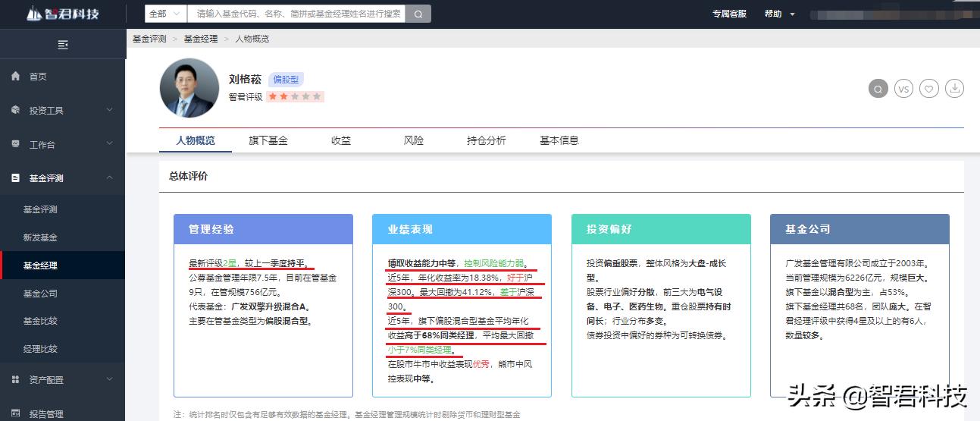Click the download icon

[955, 89]
